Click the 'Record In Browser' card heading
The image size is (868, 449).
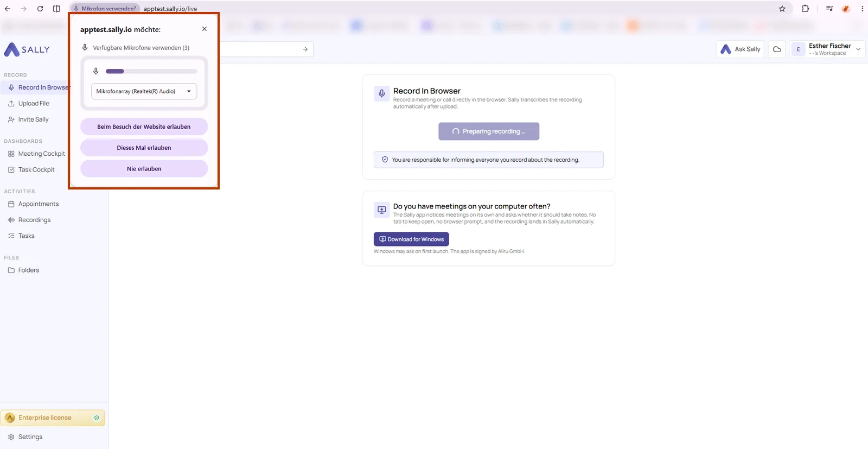427,91
